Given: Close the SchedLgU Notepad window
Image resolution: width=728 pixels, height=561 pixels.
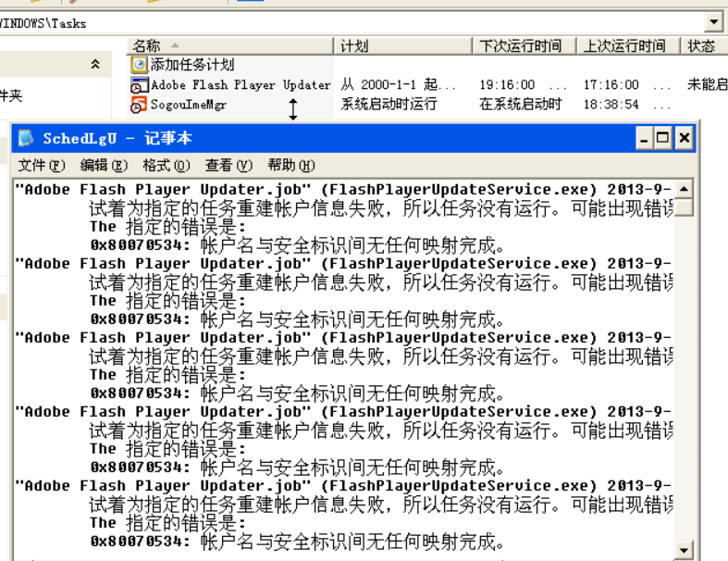Looking at the screenshot, I should [x=684, y=138].
